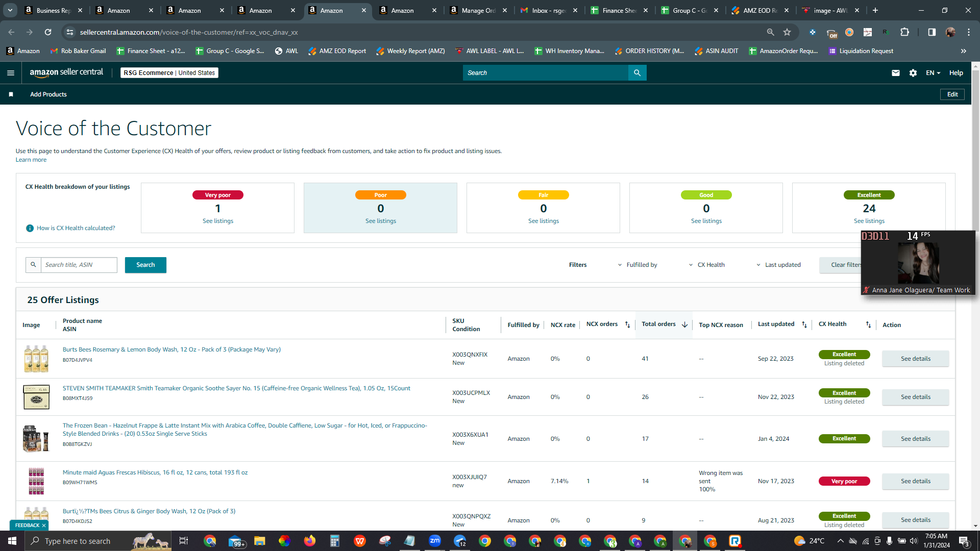
Task: Open the notifications center in taskbar
Action: (964, 541)
